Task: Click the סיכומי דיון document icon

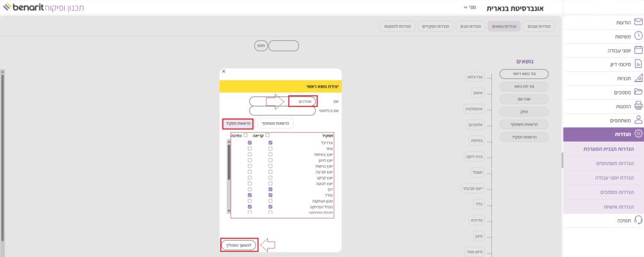Action: (x=638, y=64)
